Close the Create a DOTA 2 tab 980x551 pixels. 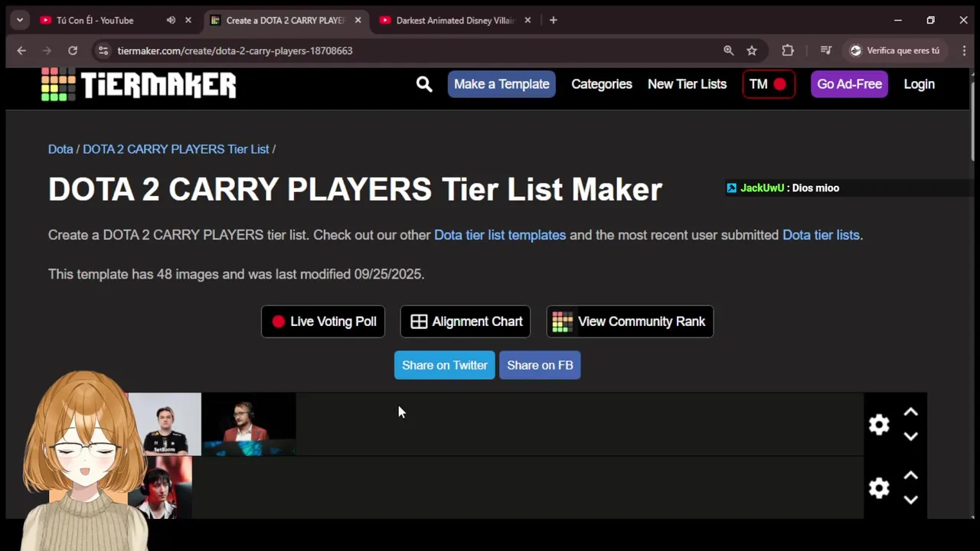pos(358,20)
